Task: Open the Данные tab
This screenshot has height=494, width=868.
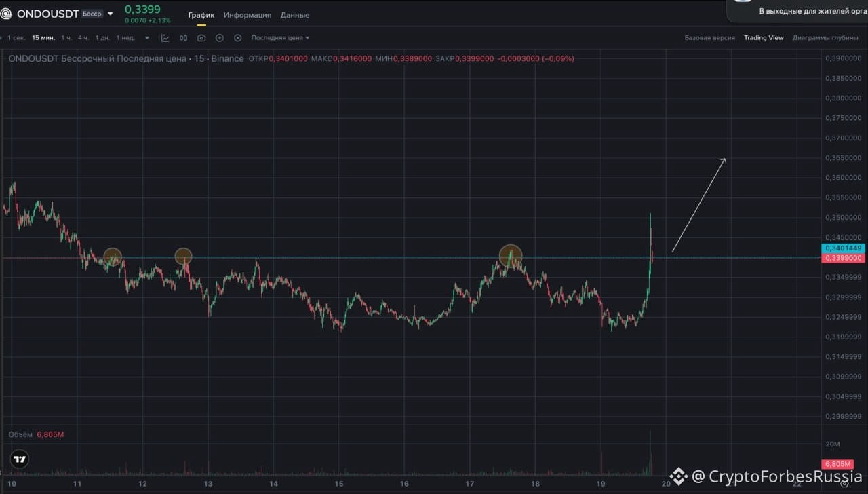Action: pos(295,15)
